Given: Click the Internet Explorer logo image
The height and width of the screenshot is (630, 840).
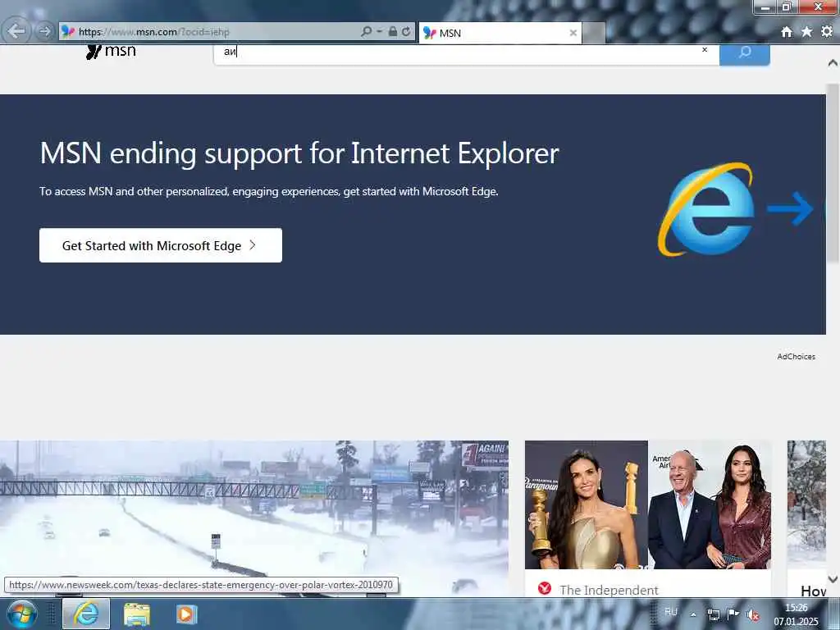Looking at the screenshot, I should pos(706,209).
